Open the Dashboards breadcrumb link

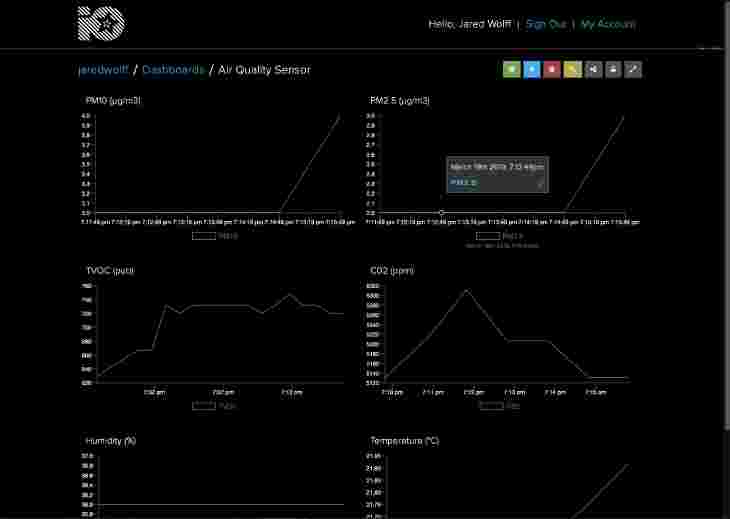click(x=173, y=70)
